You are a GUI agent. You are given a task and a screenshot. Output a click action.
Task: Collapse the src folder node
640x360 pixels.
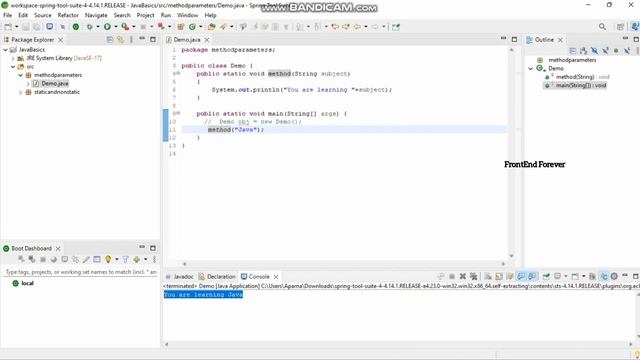[x=13, y=67]
